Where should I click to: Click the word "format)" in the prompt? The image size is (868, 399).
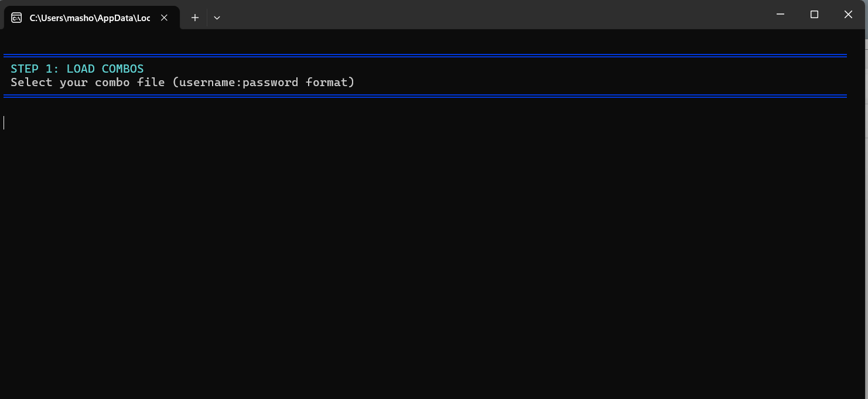(330, 82)
